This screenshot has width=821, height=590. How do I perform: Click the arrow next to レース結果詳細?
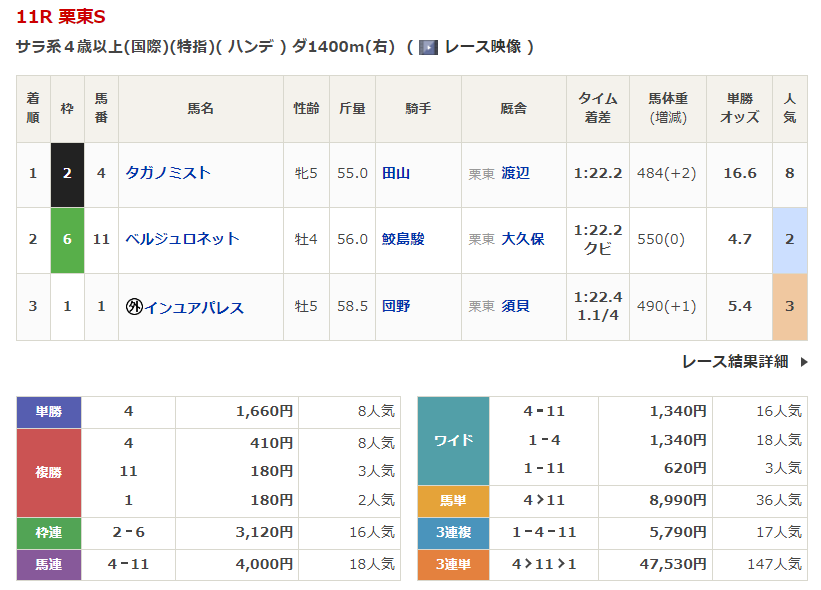point(804,362)
